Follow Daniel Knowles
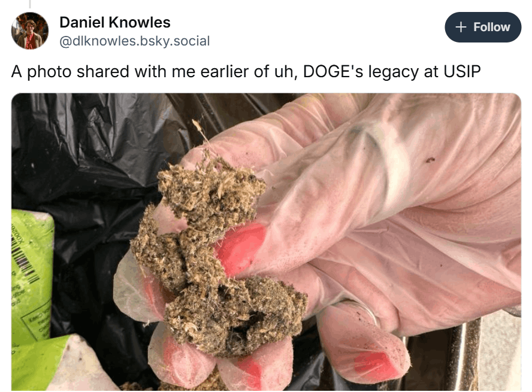The image size is (532, 392). point(483,27)
